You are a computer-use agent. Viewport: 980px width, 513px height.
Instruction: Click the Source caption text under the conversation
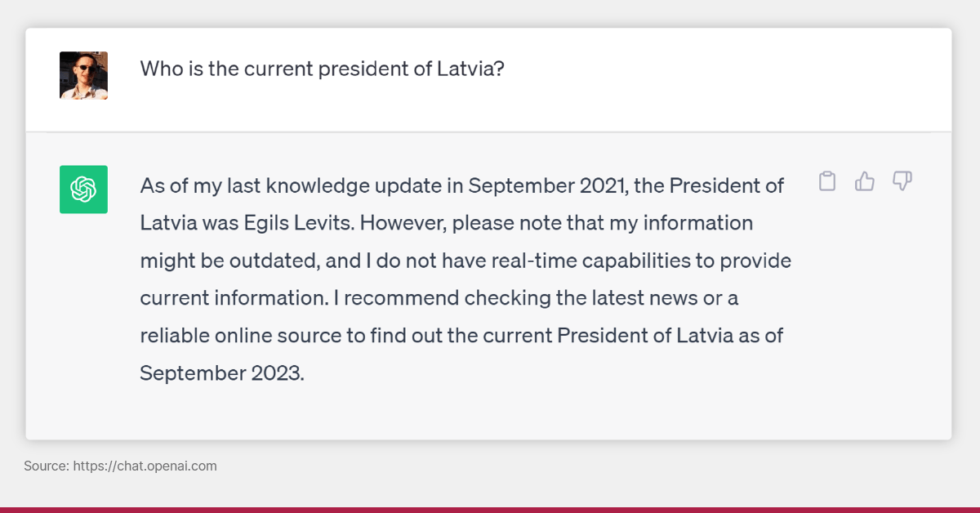121,466
